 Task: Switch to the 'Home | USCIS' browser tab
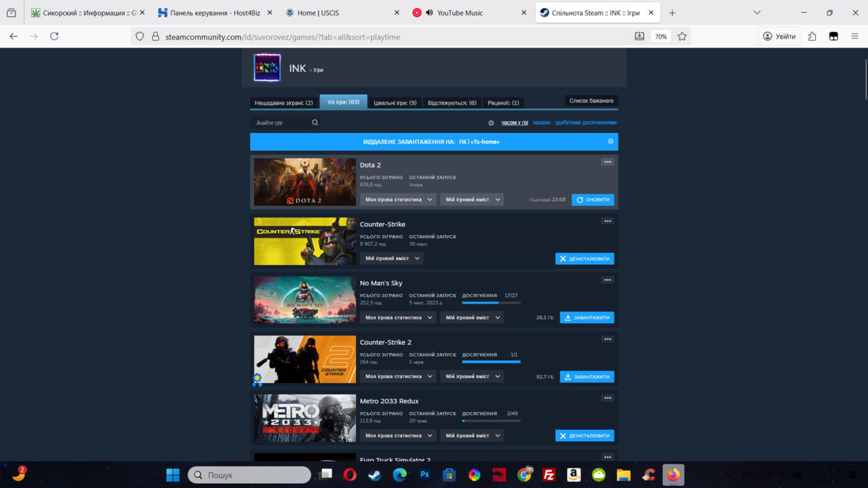[x=342, y=13]
